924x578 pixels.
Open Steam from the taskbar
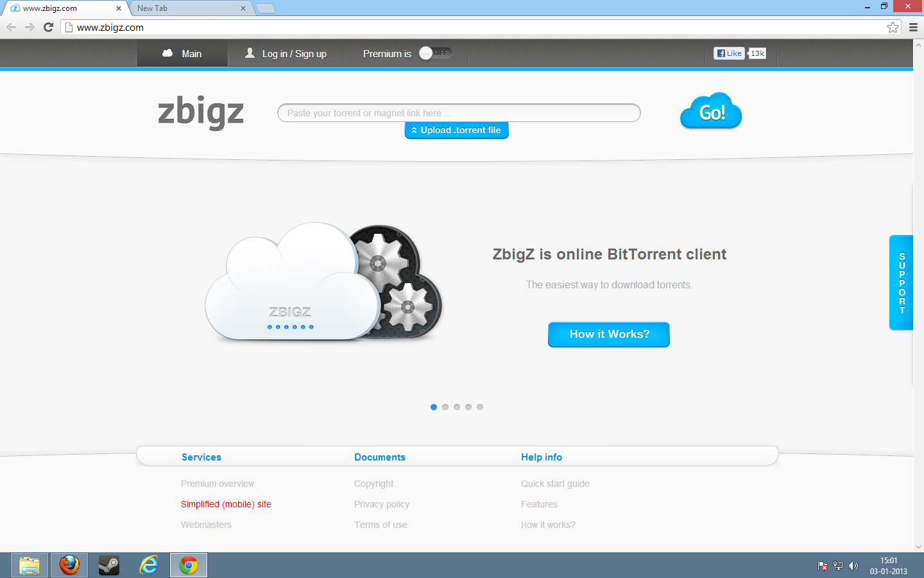point(109,565)
